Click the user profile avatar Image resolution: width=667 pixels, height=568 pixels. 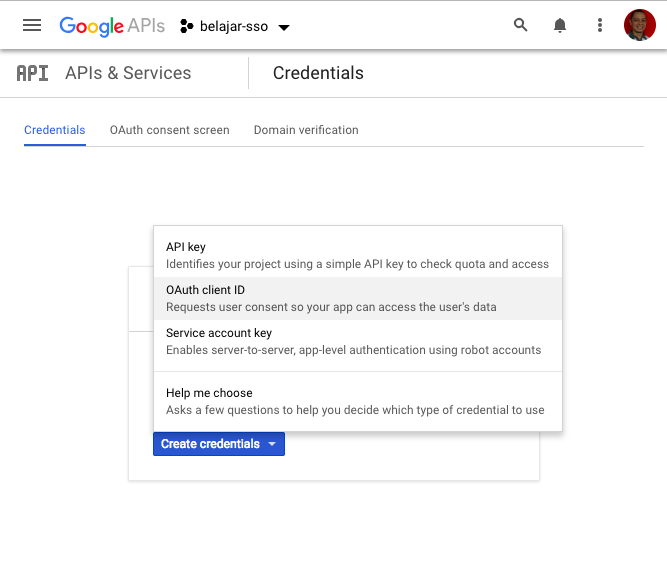(x=639, y=25)
